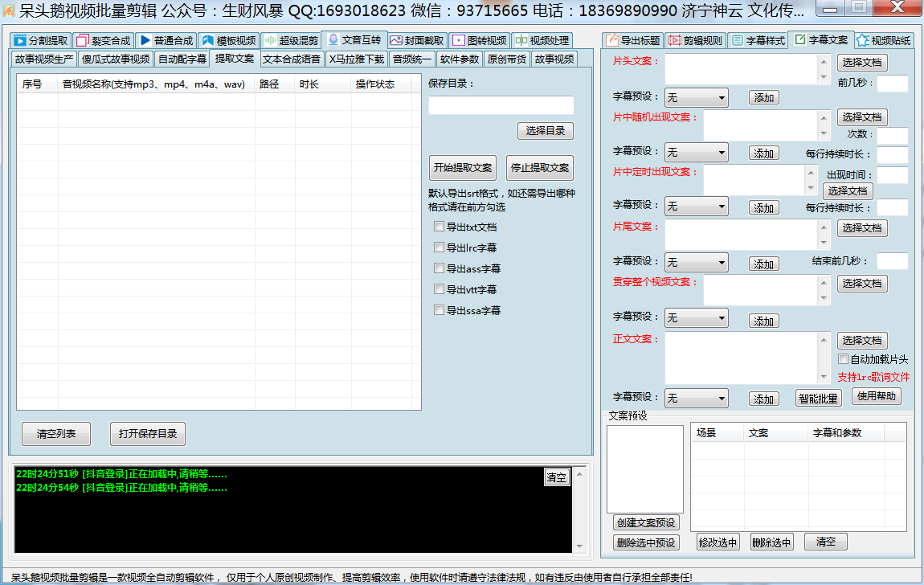Select the 字幕文案 icon tab
Image resolution: width=924 pixels, height=585 pixels.
pos(800,39)
